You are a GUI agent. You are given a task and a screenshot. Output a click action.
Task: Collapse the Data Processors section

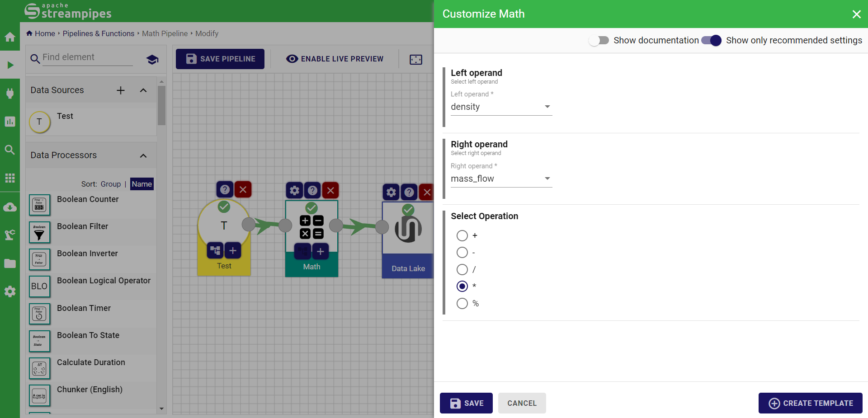tap(143, 155)
